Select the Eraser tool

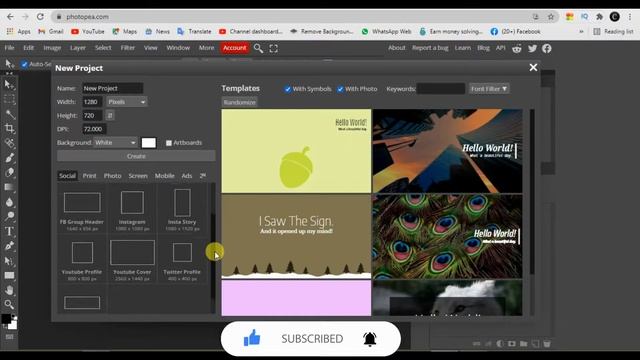9,173
